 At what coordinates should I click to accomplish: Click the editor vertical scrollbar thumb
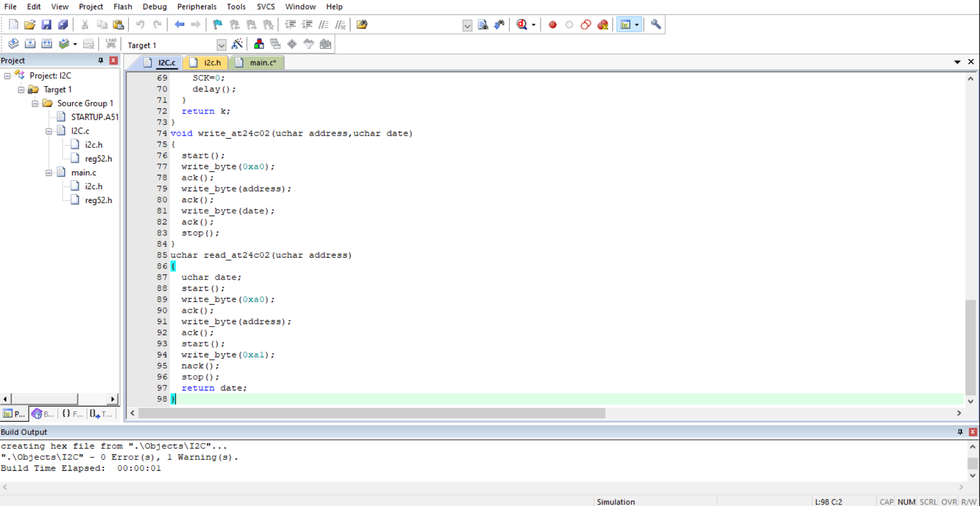[x=970, y=348]
